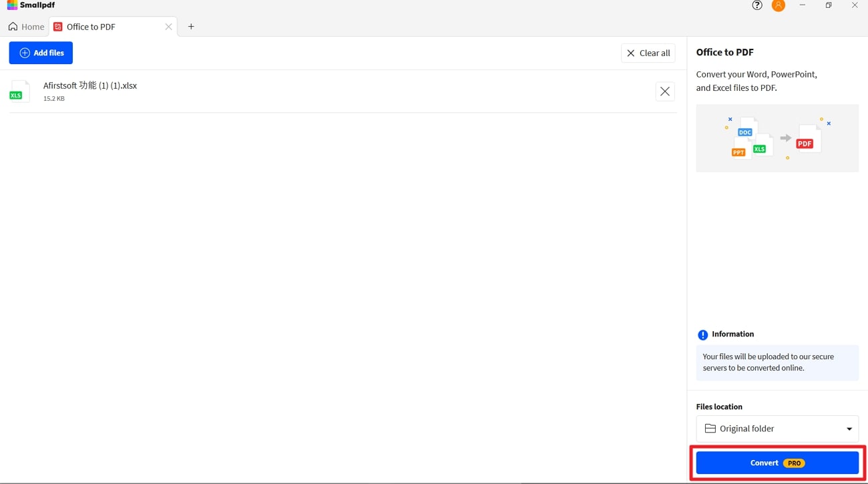Viewport: 868px width, 484px height.
Task: Select the Office to PDF tab
Action: 112,27
